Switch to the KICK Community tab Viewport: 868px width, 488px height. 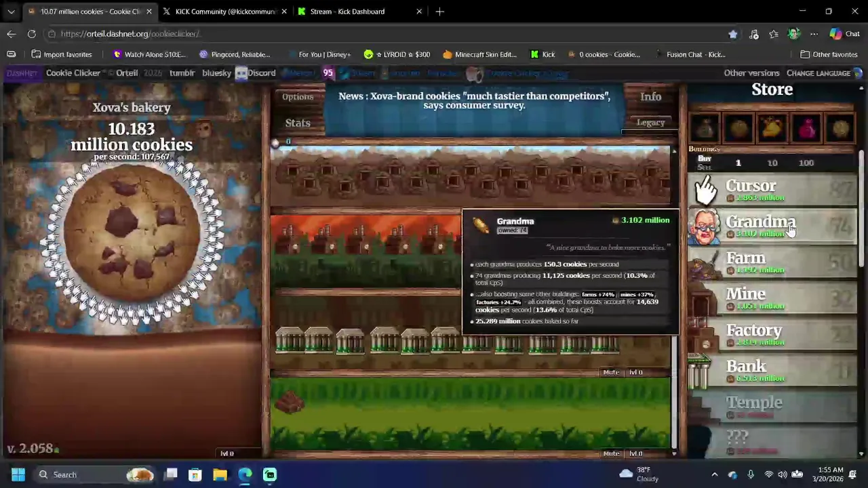[x=224, y=12]
